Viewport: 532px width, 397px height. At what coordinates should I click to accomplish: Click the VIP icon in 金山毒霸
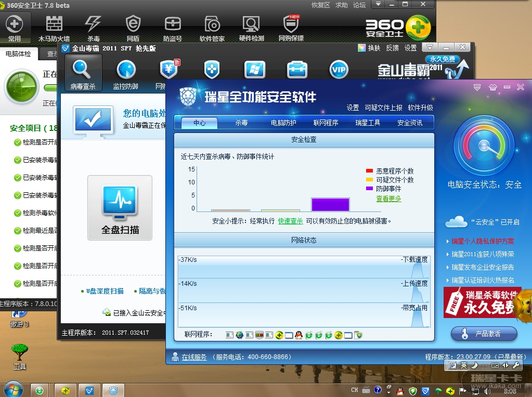pyautogui.click(x=339, y=70)
